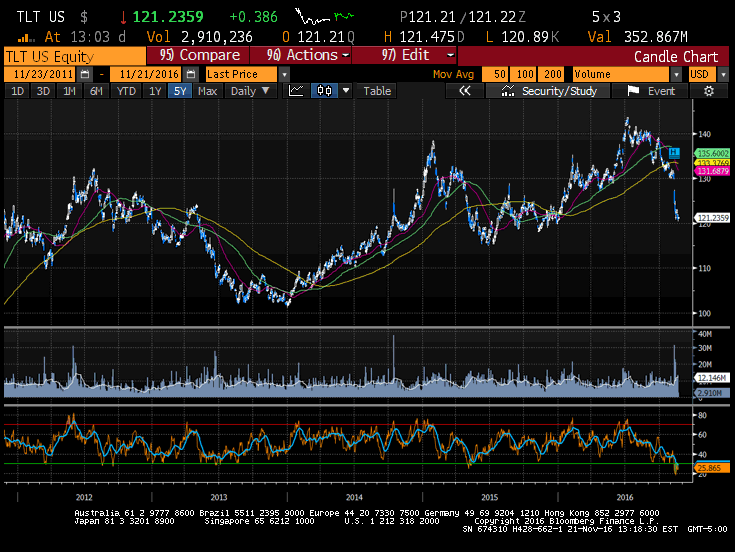Edit the end date 11/21/2016 field
The width and height of the screenshot is (735, 552).
pyautogui.click(x=146, y=74)
